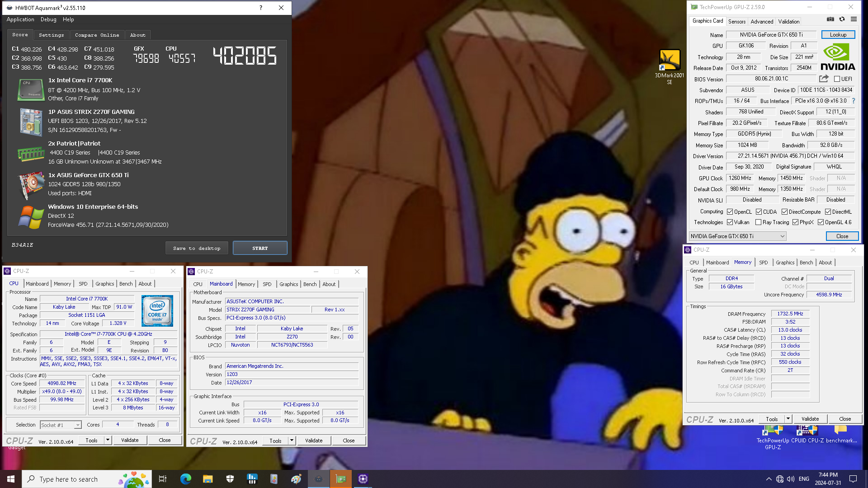
Task: Open the Tools dropdown arrow in CPU-Z Mainboard window
Action: click(x=292, y=441)
